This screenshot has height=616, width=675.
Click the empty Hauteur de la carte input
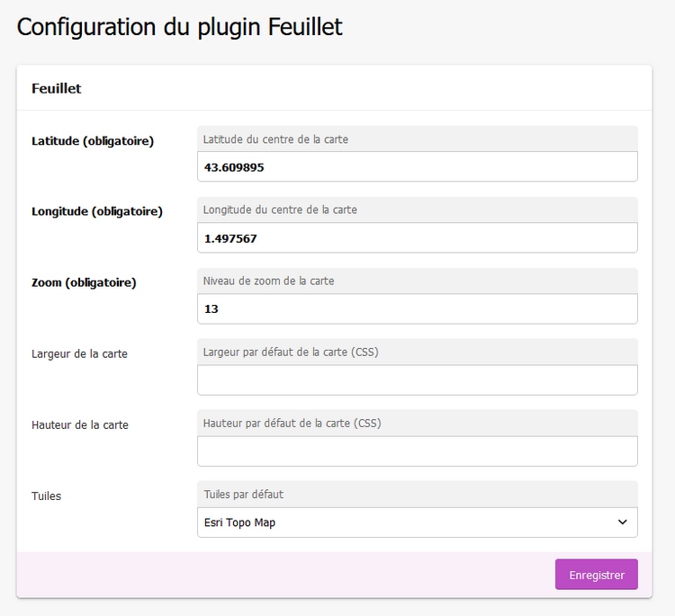click(417, 451)
